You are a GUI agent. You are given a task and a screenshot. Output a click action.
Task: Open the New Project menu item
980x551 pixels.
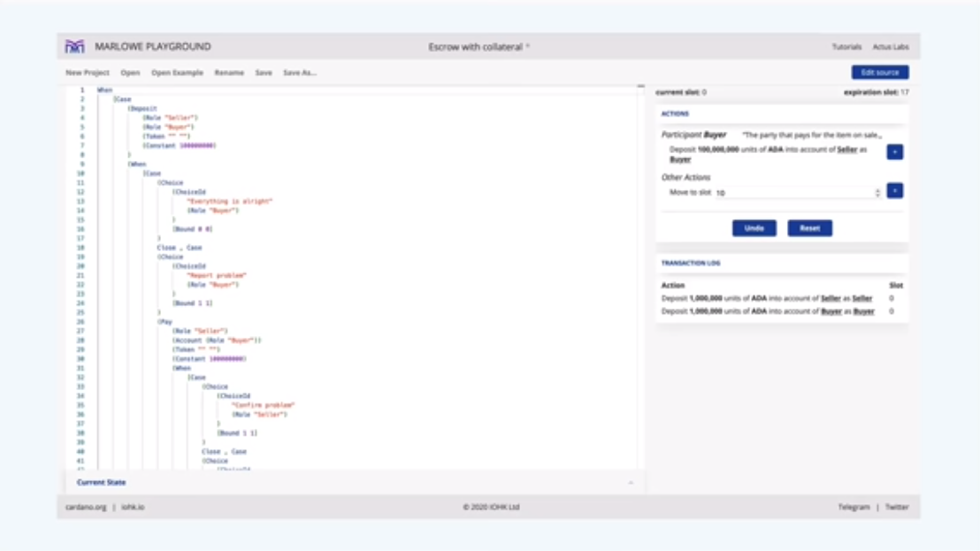click(x=88, y=73)
